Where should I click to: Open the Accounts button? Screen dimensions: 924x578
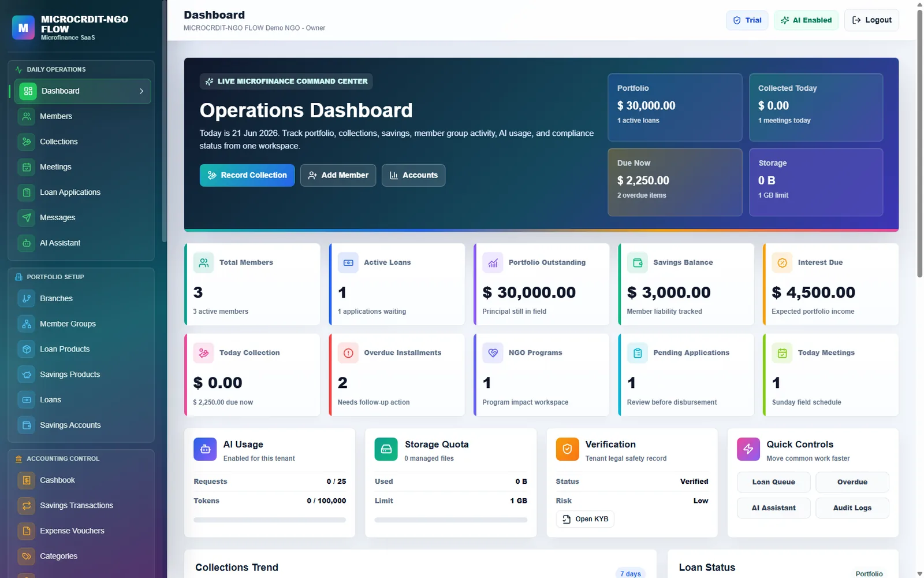point(413,176)
